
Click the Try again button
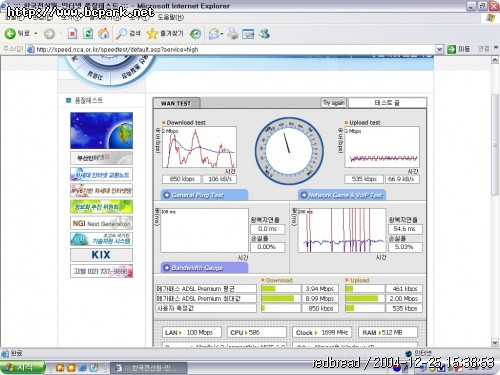pyautogui.click(x=333, y=103)
